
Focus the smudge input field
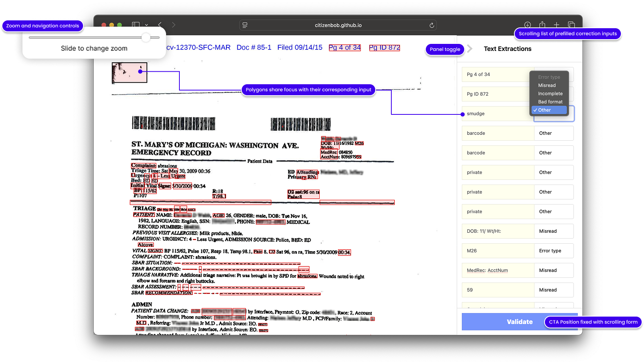pyautogui.click(x=497, y=114)
